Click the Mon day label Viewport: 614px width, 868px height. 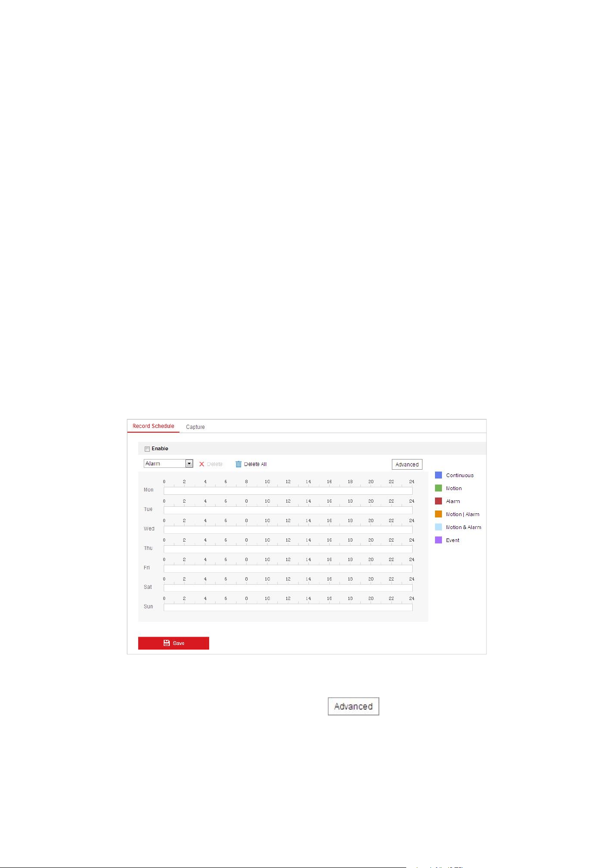tap(148, 490)
